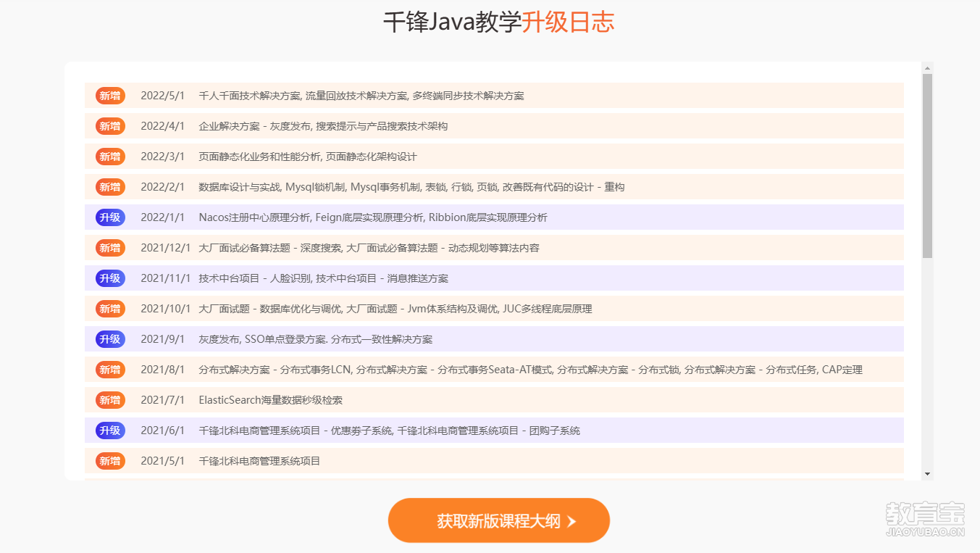Select the 2022/3/1 页面静态化 entry text
The width and height of the screenshot is (980, 553).
pyautogui.click(x=308, y=157)
